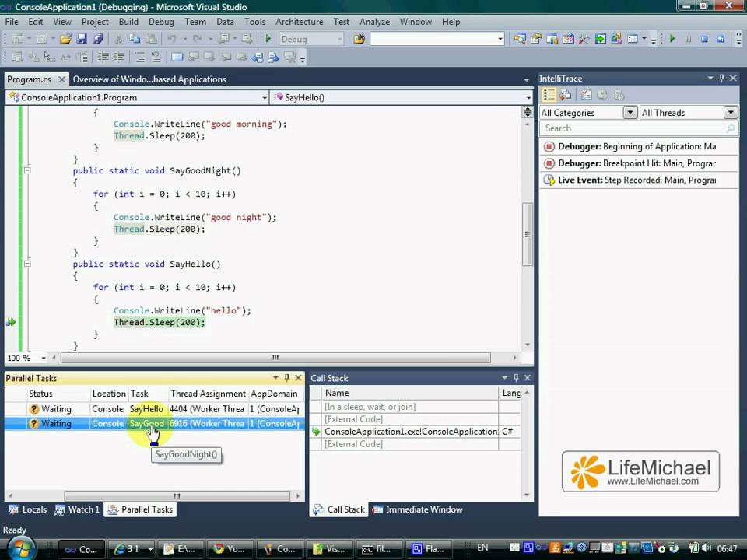Switch to the Locals tab

tap(28, 509)
